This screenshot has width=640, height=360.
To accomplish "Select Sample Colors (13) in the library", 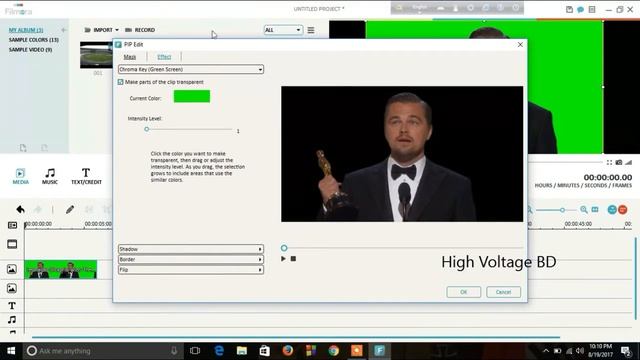I will tap(34, 40).
